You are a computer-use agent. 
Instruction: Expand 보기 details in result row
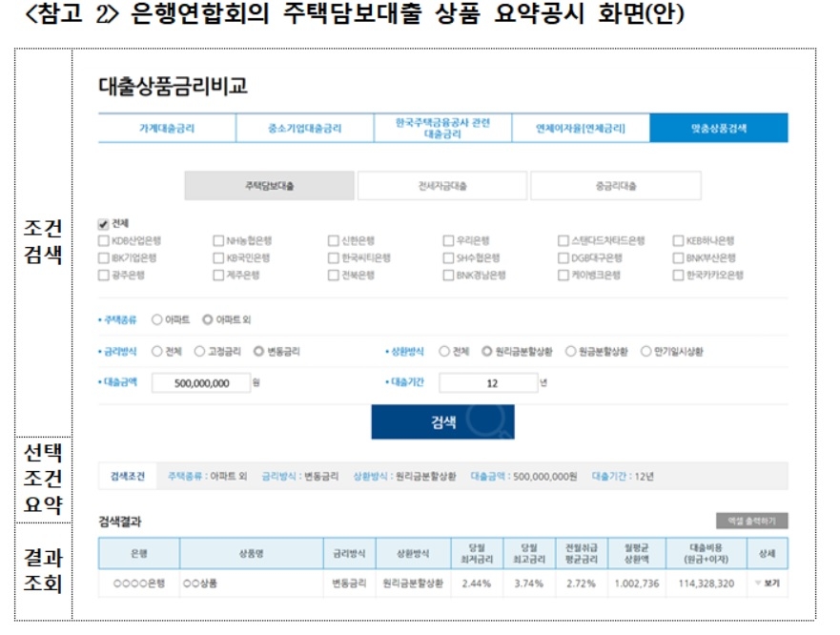pyautogui.click(x=766, y=583)
